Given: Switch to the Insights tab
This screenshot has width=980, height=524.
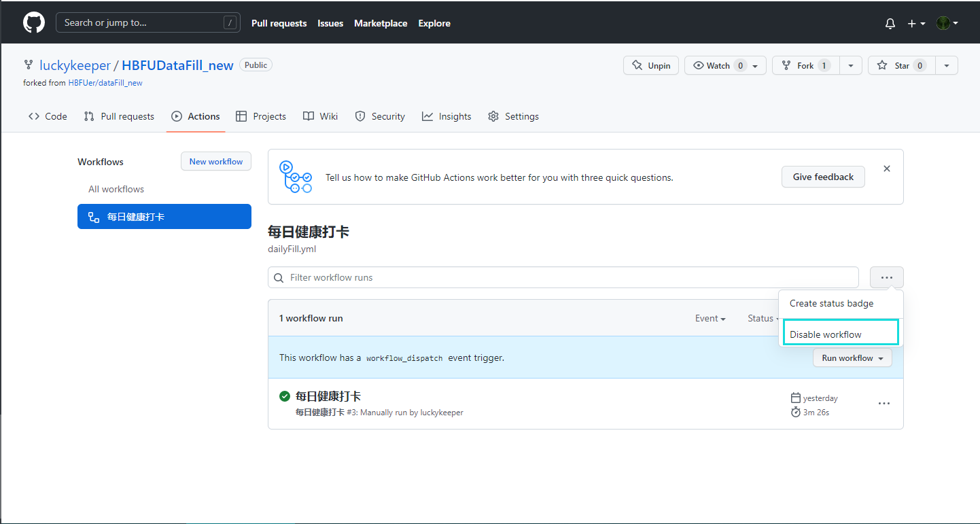Looking at the screenshot, I should click(447, 116).
